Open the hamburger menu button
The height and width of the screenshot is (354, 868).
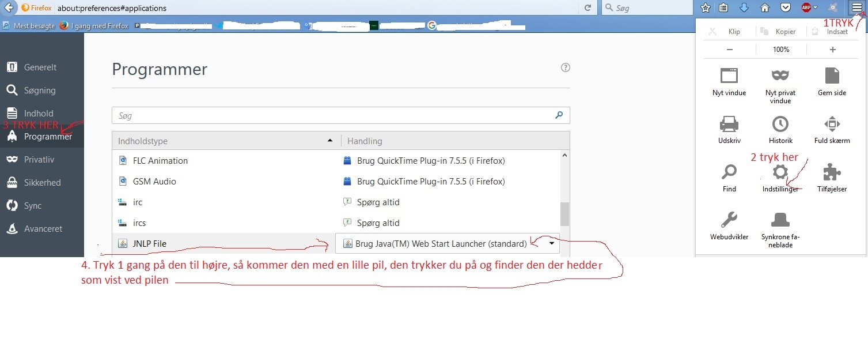856,8
